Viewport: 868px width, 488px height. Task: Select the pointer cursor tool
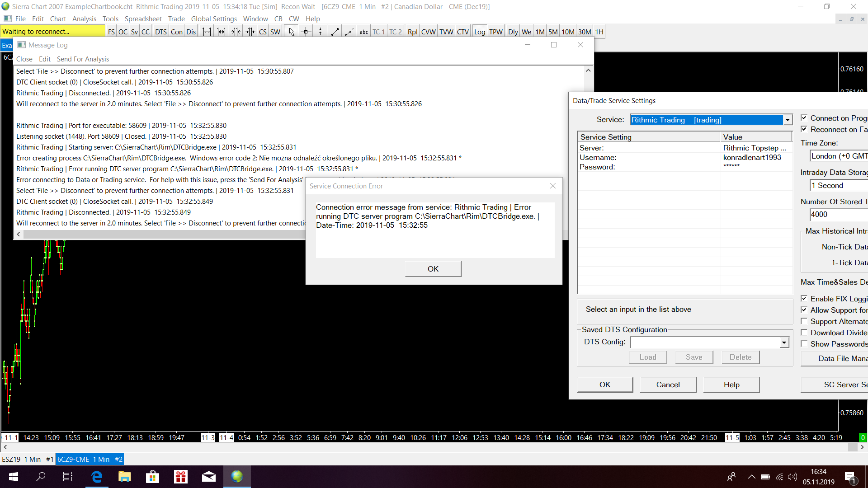pos(292,32)
